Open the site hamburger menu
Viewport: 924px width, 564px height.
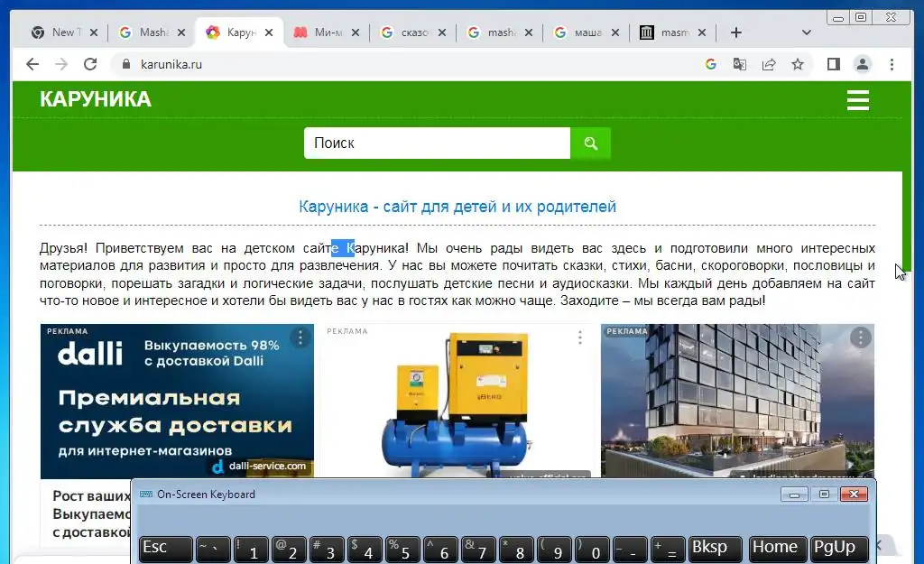pos(858,100)
